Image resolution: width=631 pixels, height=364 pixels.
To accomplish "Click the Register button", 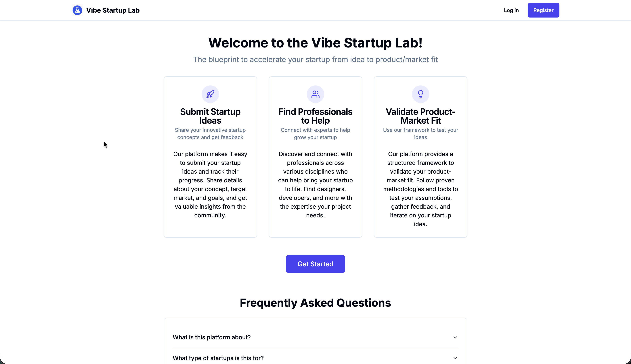I will pyautogui.click(x=543, y=10).
